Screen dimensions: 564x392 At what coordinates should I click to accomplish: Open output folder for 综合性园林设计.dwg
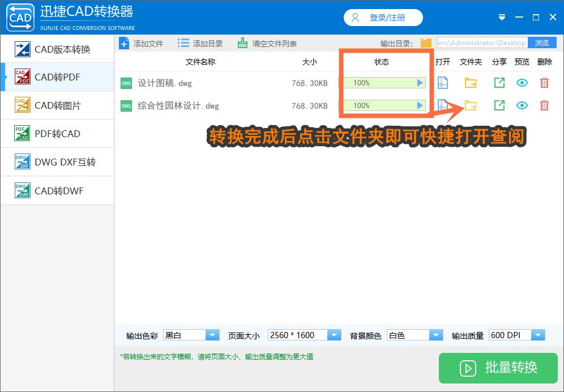pyautogui.click(x=471, y=105)
